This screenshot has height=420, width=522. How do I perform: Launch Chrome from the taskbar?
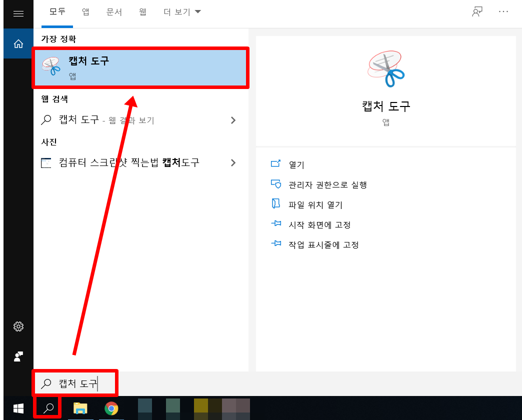pyautogui.click(x=111, y=408)
